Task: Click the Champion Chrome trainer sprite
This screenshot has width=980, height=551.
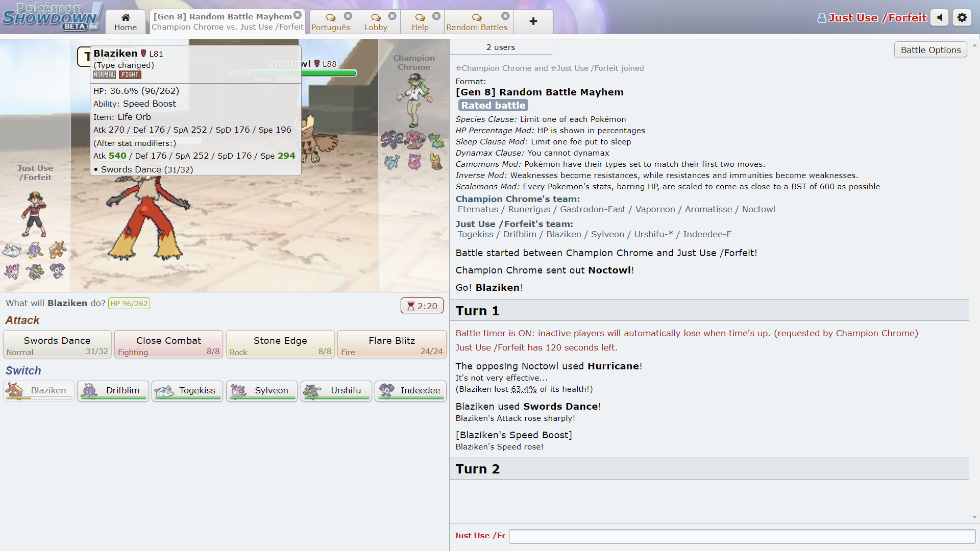Action: coord(414,101)
